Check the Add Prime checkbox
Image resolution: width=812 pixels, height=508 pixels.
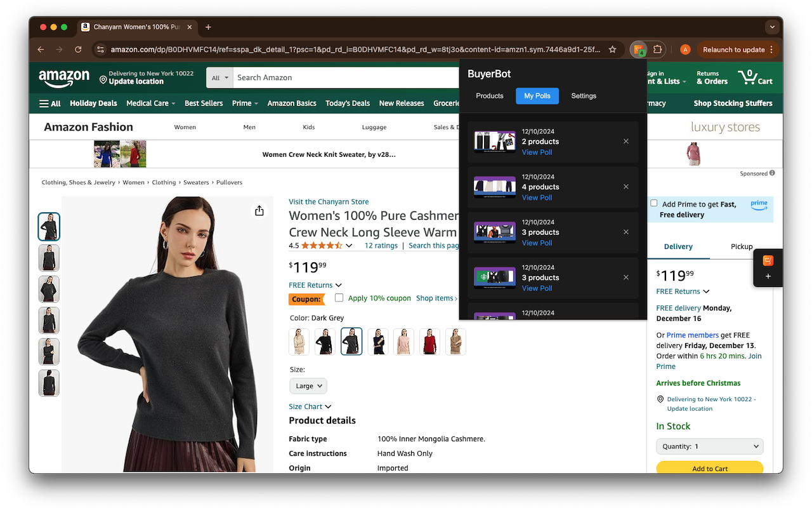point(653,203)
